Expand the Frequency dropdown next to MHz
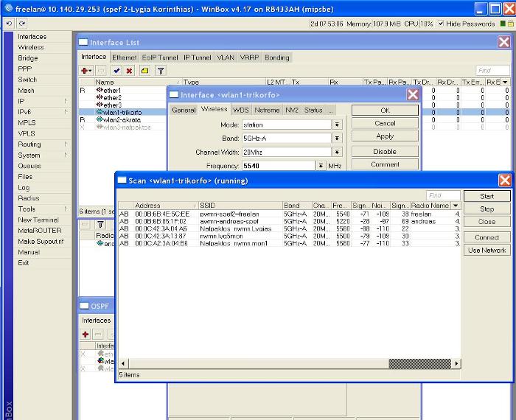 pos(321,166)
